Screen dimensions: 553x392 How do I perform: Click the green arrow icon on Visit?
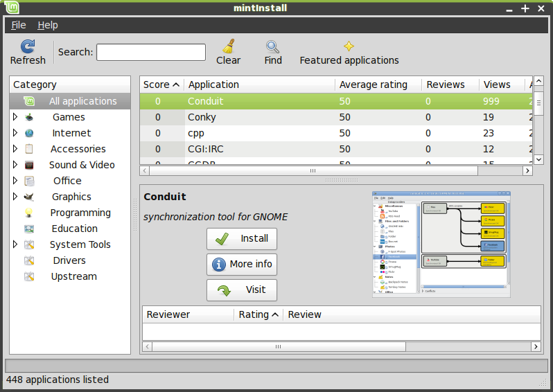tap(224, 290)
